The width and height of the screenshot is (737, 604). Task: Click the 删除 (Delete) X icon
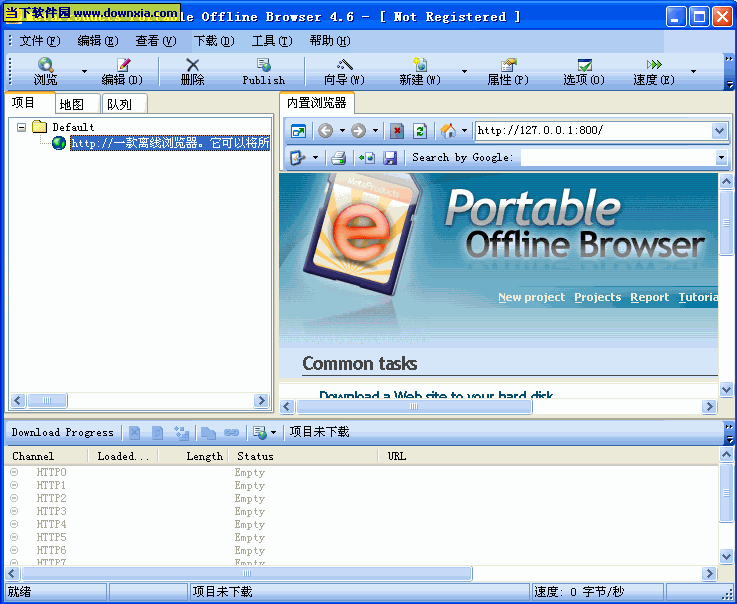pos(192,65)
